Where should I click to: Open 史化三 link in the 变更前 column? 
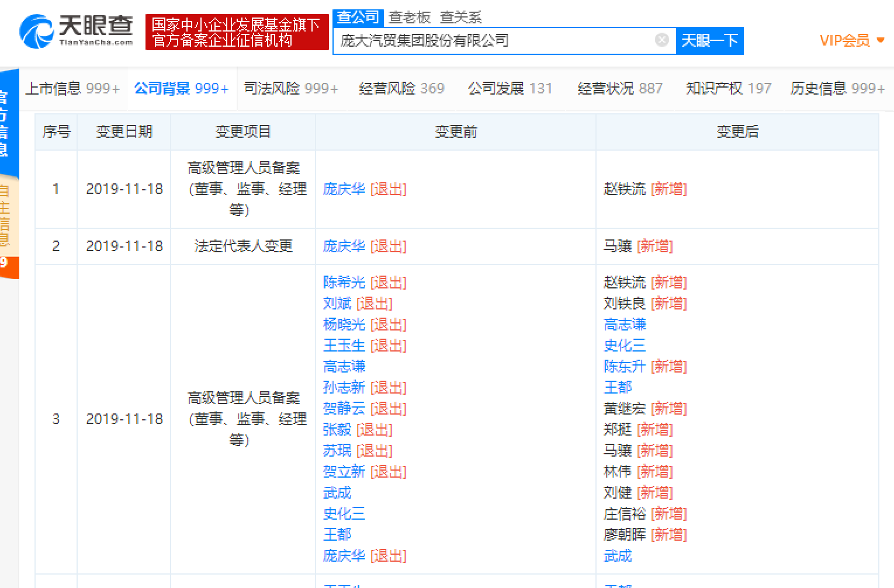pos(344,514)
